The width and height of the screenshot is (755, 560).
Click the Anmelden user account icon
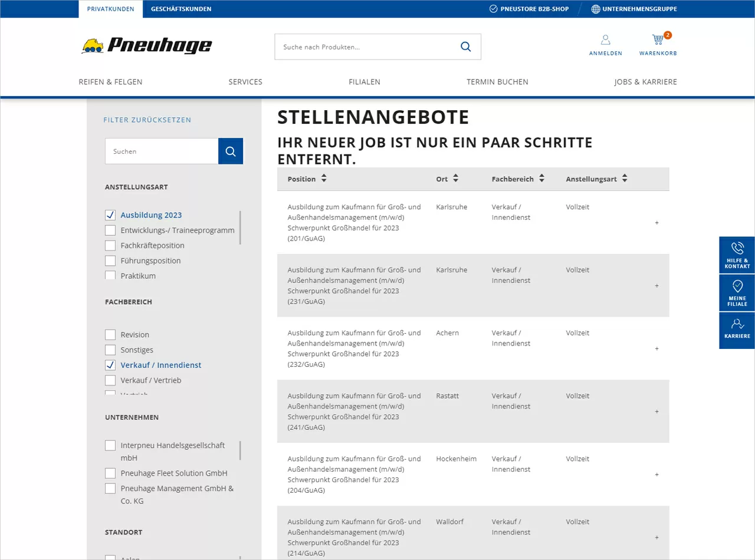[605, 43]
